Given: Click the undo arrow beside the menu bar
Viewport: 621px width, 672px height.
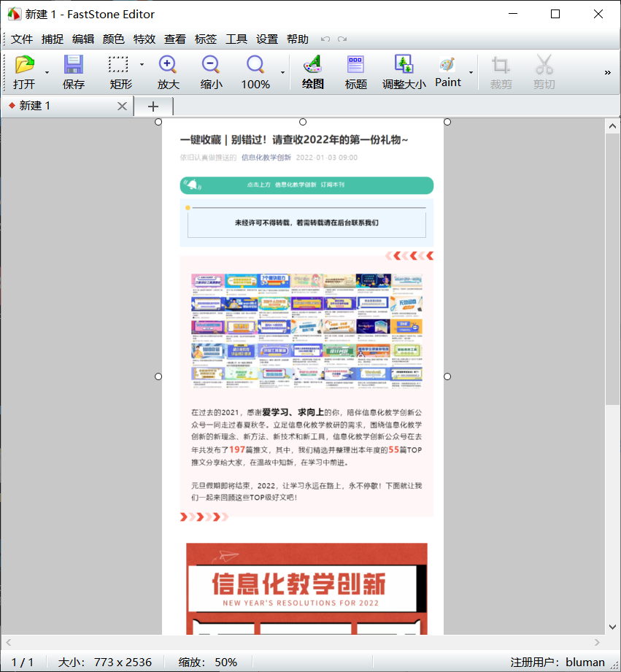Looking at the screenshot, I should point(325,39).
